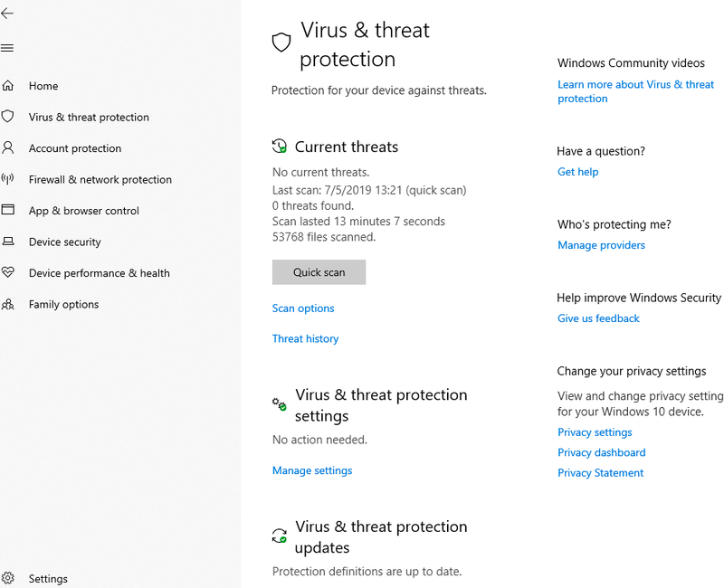Viewport: 724px width, 588px height.
Task: Open Settings at bottom of sidebar
Action: point(48,579)
